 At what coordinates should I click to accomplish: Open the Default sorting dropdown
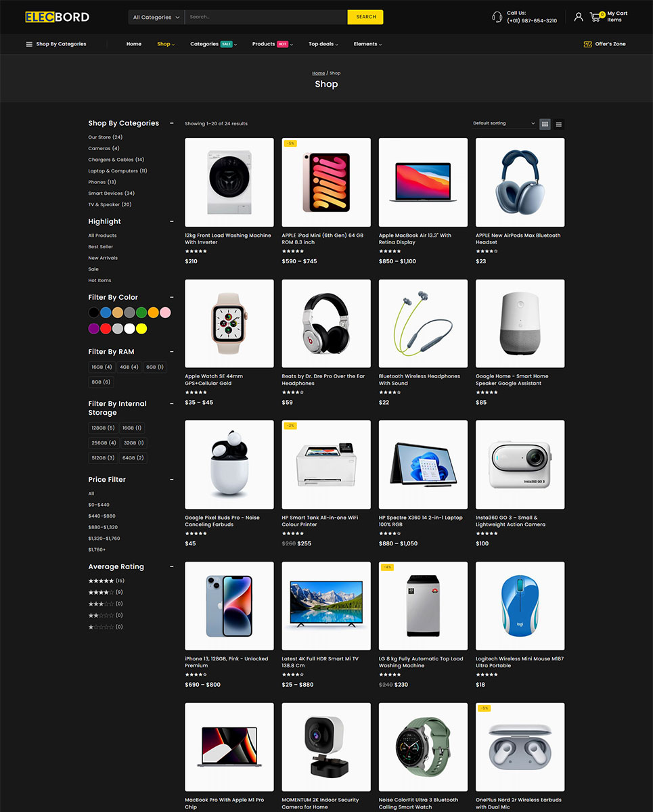point(504,123)
